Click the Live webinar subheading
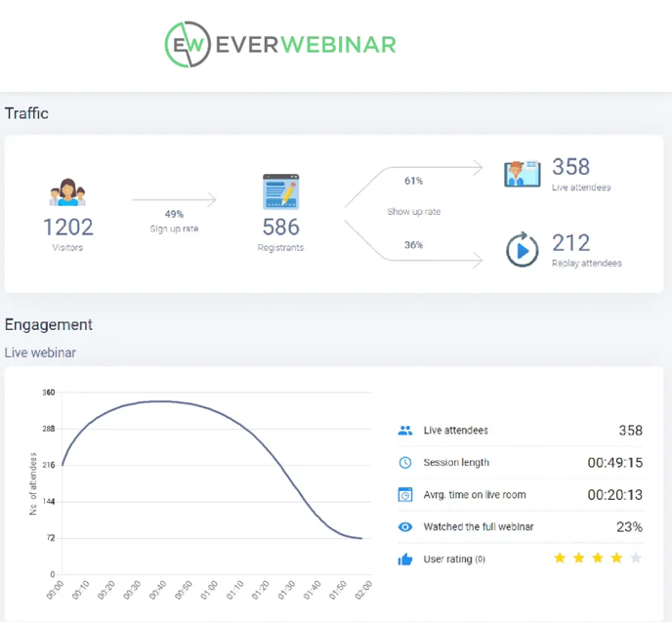Image resolution: width=672 pixels, height=622 pixels. pyautogui.click(x=40, y=352)
